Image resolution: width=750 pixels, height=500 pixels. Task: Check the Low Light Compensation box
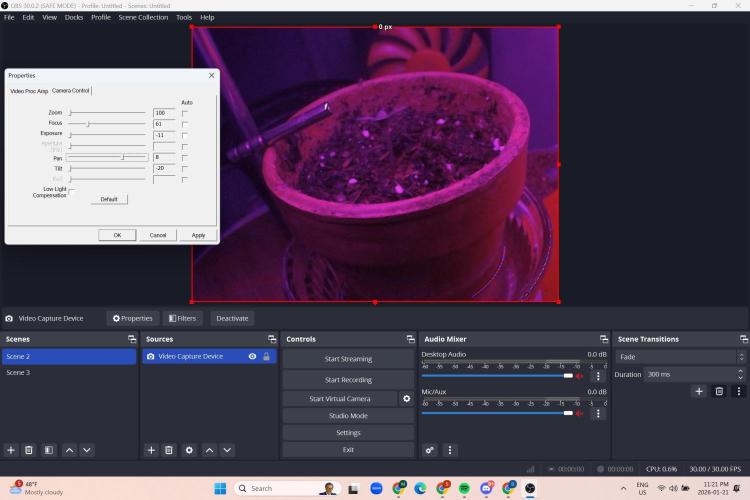(x=71, y=190)
